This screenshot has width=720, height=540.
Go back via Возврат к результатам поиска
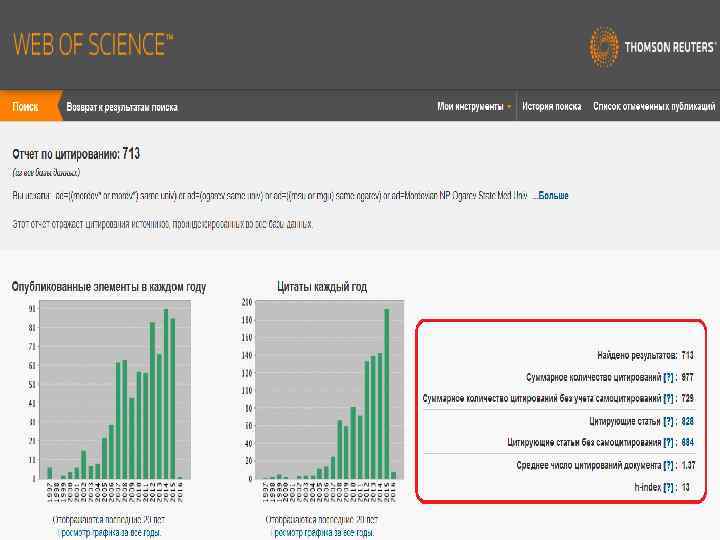(x=122, y=107)
